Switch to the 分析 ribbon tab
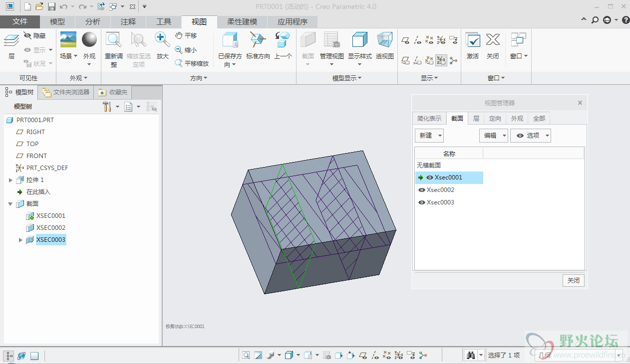Image resolution: width=630 pixels, height=364 pixels. [93, 22]
